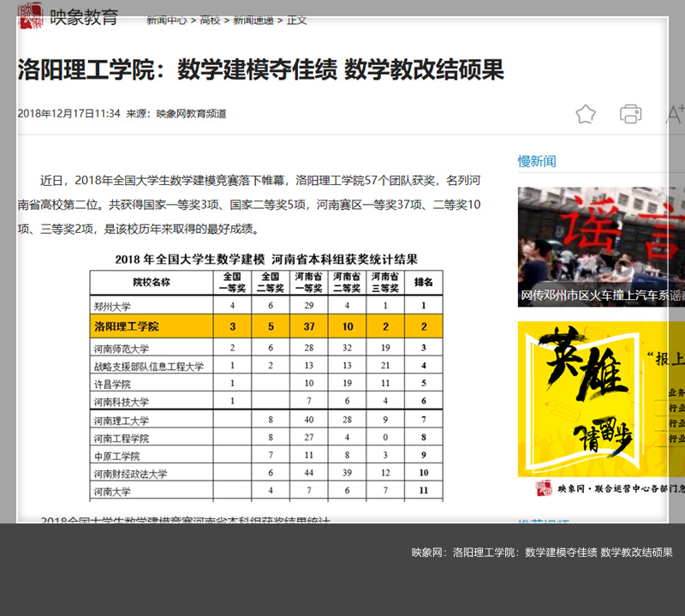
Task: Click value 21 in the 战略支援部队信息工程大学 row
Action: pyautogui.click(x=385, y=366)
